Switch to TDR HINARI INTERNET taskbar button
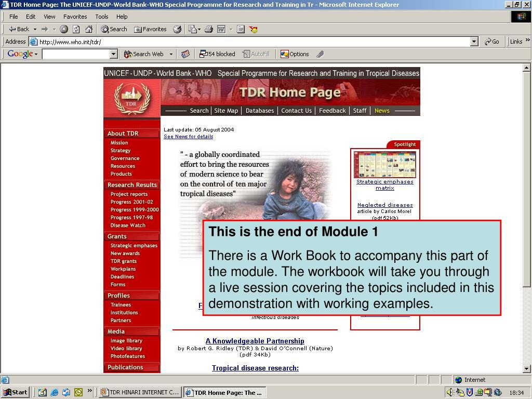This screenshot has height=399, width=532. (x=140, y=392)
